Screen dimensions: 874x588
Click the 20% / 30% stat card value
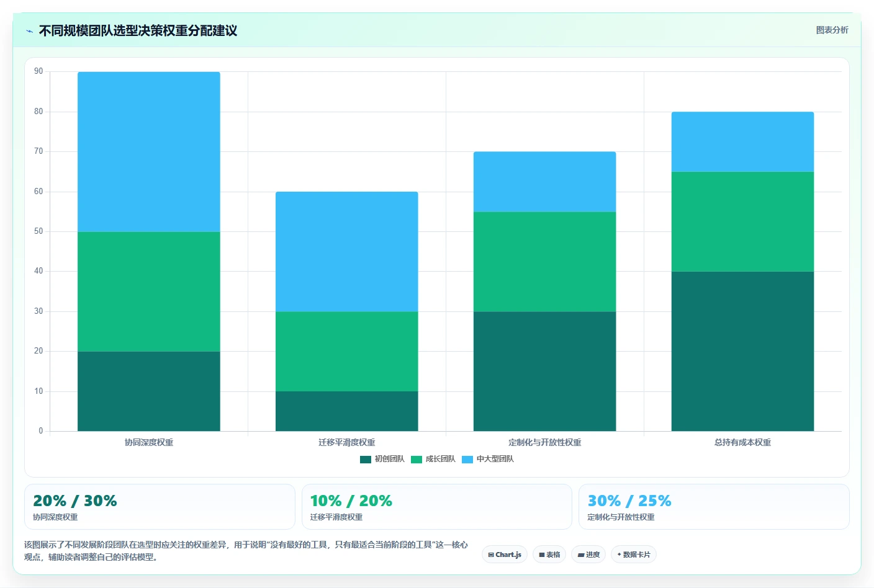coord(74,501)
